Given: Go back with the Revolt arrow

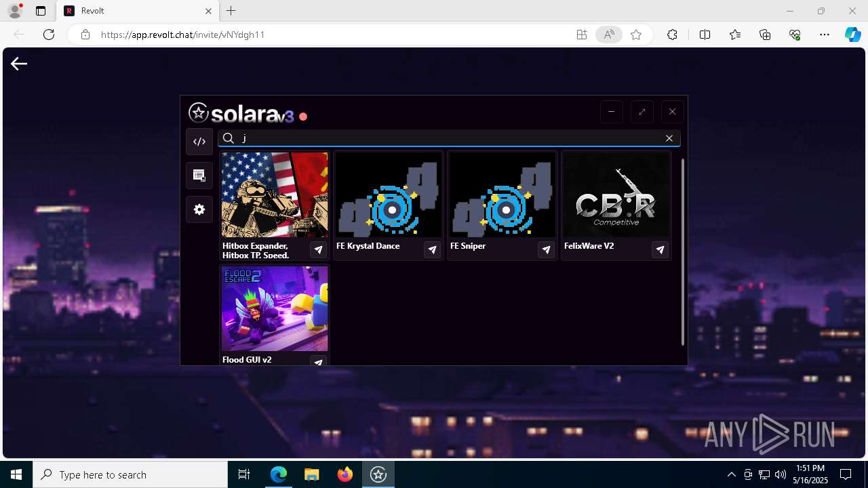Looking at the screenshot, I should (19, 64).
